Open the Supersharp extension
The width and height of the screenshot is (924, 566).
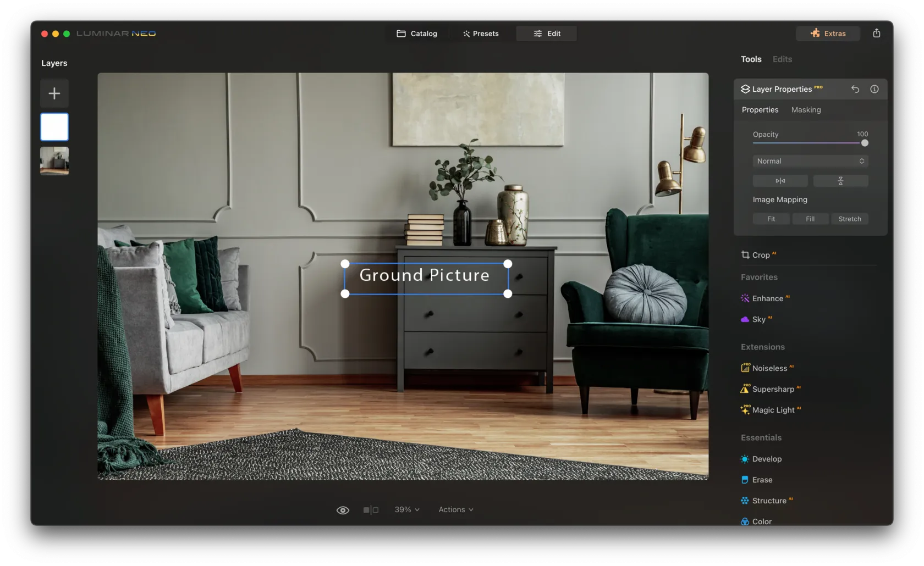(773, 389)
